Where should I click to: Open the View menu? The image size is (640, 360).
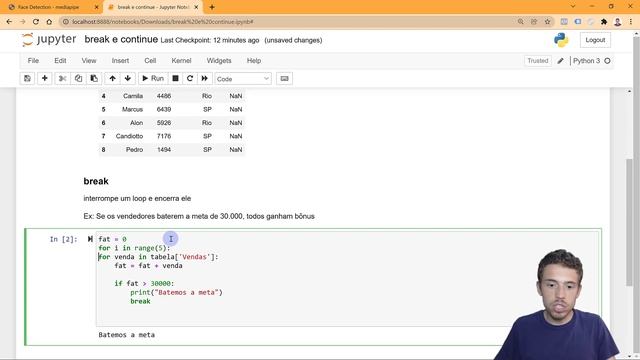[x=89, y=60]
